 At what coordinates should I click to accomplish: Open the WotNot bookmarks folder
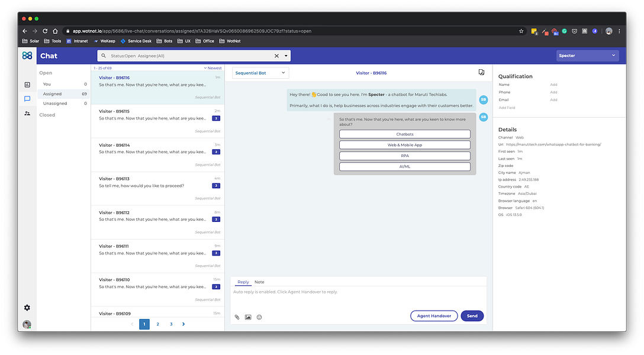click(x=230, y=41)
